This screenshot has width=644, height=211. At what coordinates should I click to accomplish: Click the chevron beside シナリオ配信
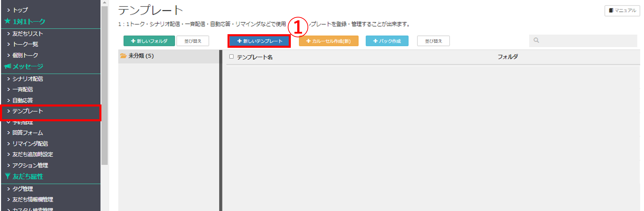(8, 79)
